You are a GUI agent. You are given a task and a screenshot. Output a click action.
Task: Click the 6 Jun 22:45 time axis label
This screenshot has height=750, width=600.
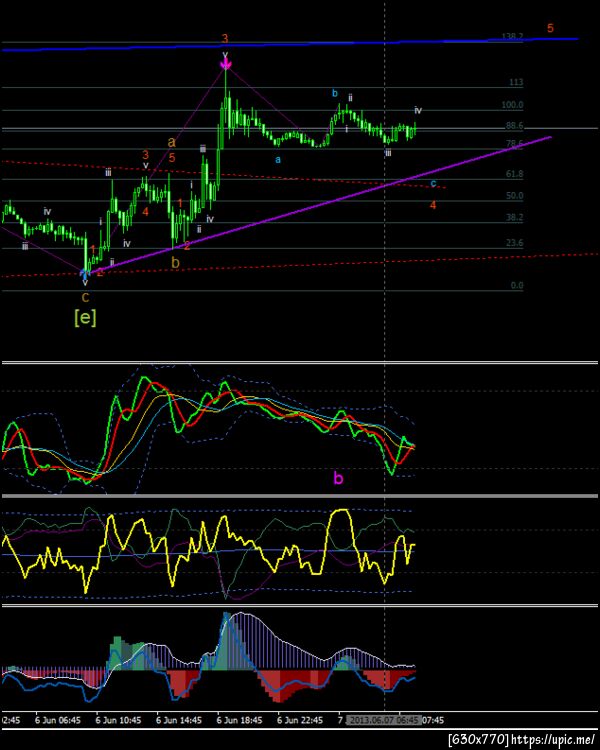[x=300, y=720]
